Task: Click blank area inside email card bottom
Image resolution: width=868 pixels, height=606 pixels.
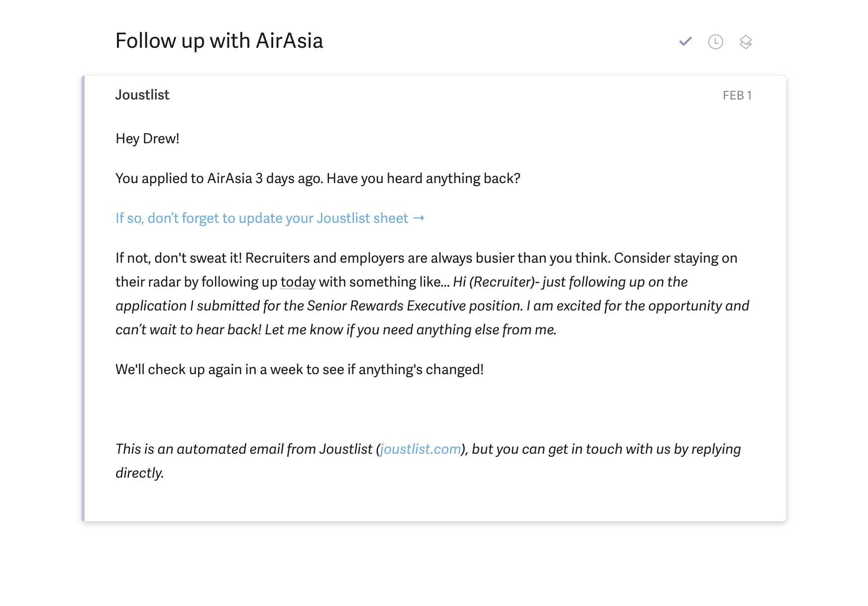Action: click(433, 503)
